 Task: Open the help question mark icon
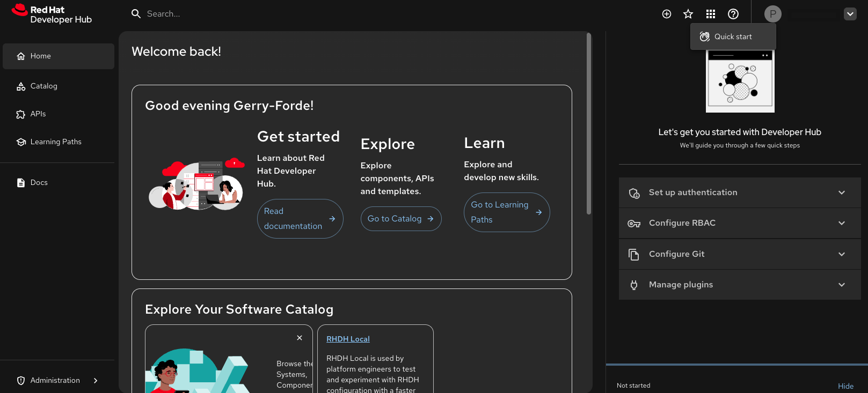(733, 14)
